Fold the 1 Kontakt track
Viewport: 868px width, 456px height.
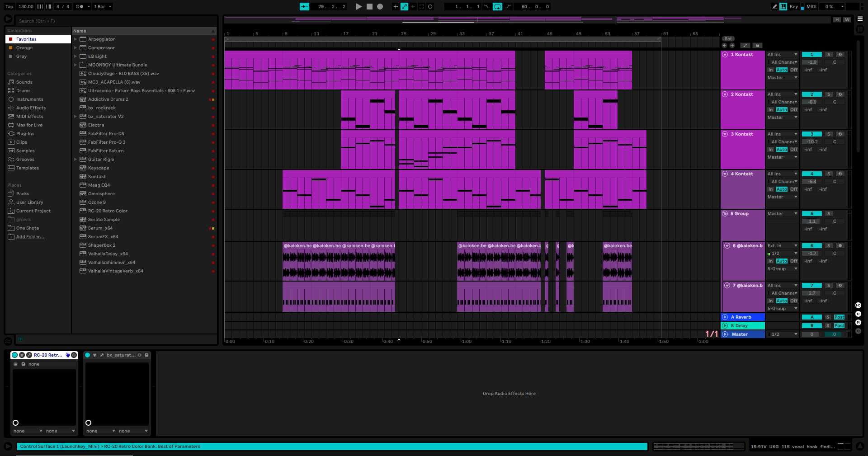click(725, 54)
